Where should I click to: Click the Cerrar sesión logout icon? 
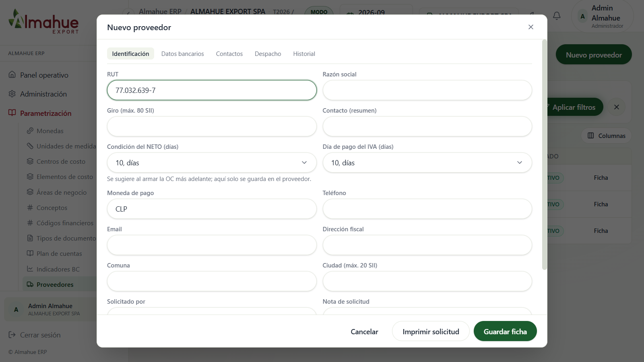(x=12, y=335)
